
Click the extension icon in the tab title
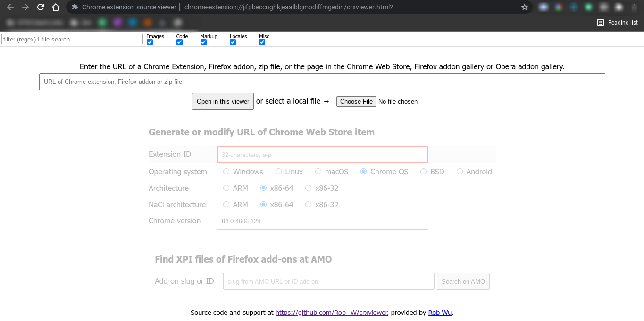(x=75, y=7)
